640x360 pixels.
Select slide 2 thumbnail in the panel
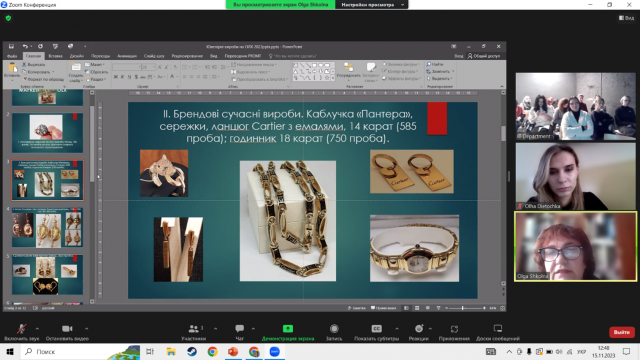[47, 133]
